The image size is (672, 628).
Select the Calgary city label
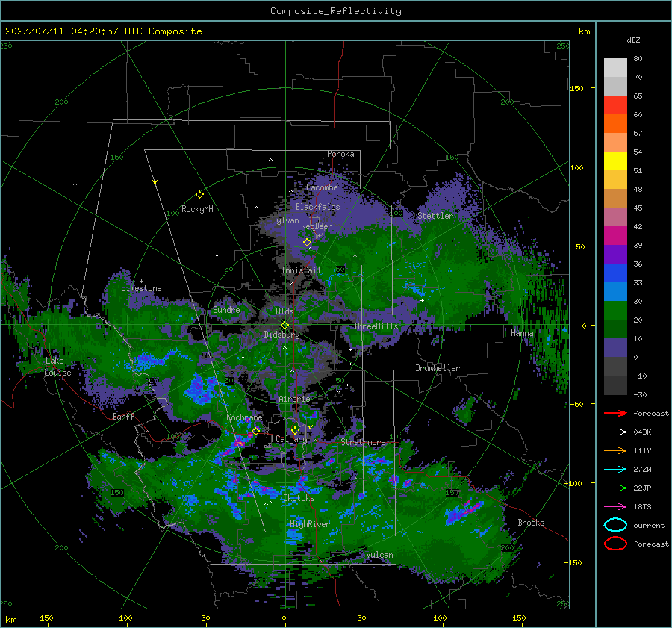[291, 439]
